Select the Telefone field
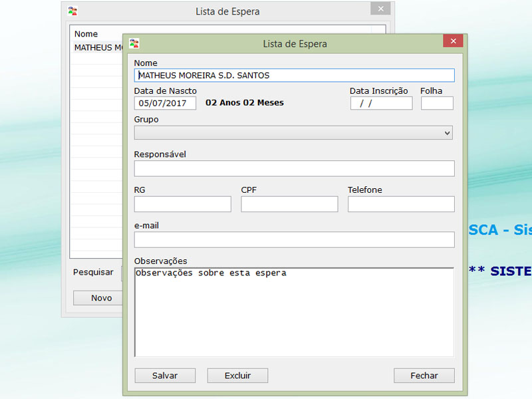The height and width of the screenshot is (399, 532). [x=401, y=204]
